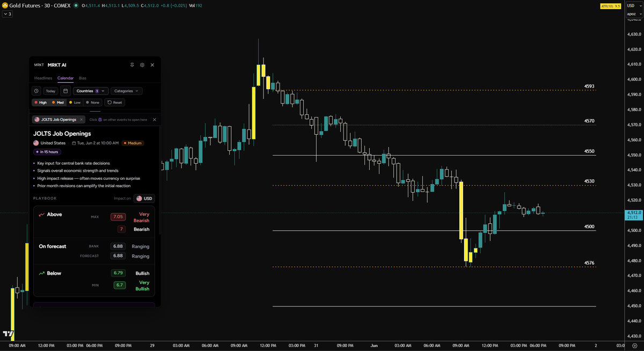
Task: Click the large yellow candle near 09:00 AM June
Action: [460, 211]
